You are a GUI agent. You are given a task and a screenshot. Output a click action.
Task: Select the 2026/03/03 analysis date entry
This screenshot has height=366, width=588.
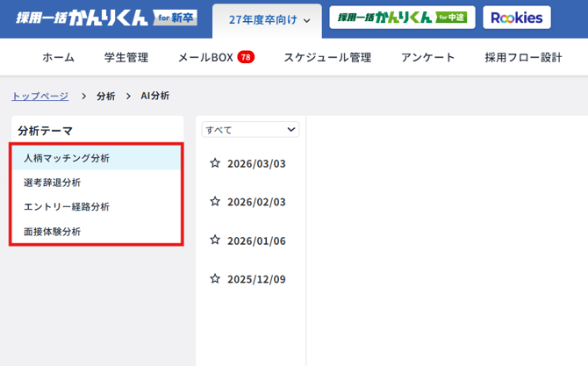256,163
